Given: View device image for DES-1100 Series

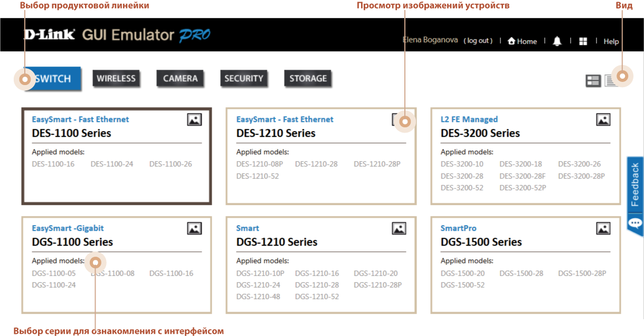Looking at the screenshot, I should (x=194, y=119).
